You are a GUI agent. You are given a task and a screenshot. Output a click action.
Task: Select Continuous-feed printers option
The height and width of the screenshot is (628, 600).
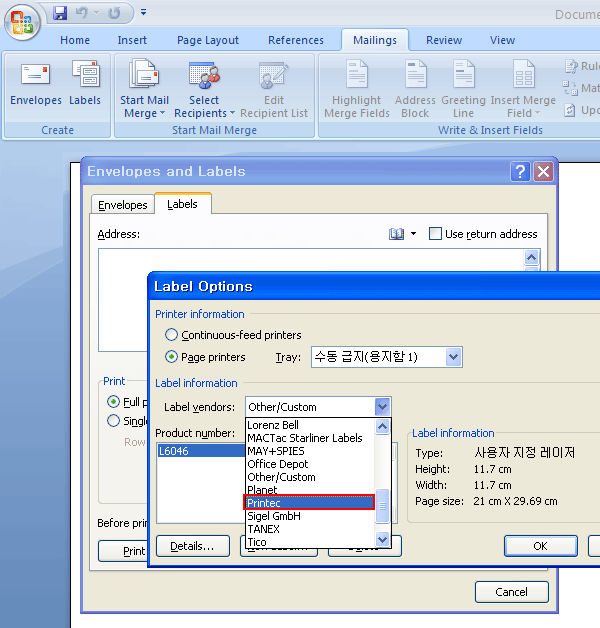[x=171, y=334]
